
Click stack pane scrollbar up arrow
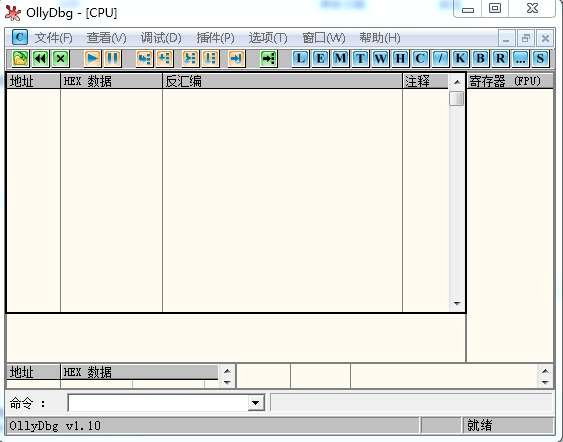[x=545, y=371]
